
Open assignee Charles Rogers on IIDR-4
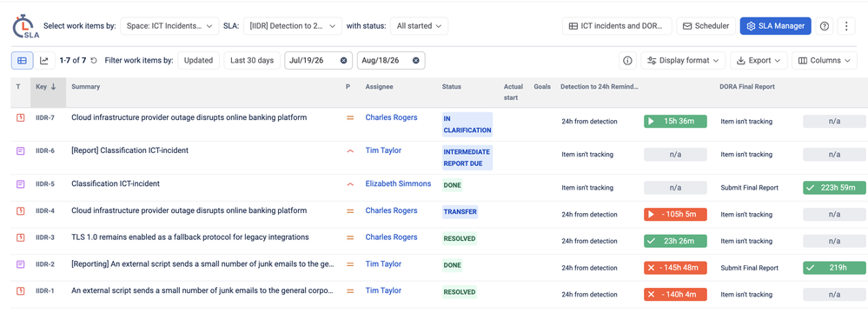(x=391, y=210)
